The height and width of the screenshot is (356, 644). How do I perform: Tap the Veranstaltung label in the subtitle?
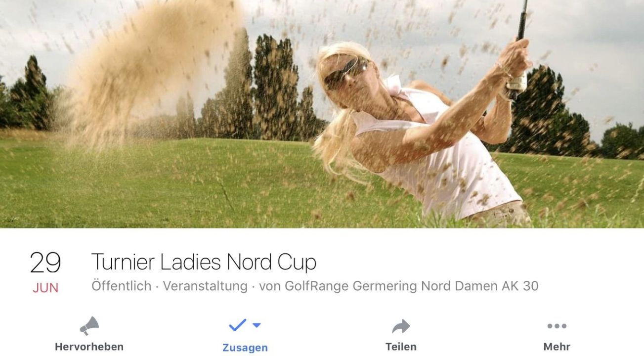click(x=205, y=286)
